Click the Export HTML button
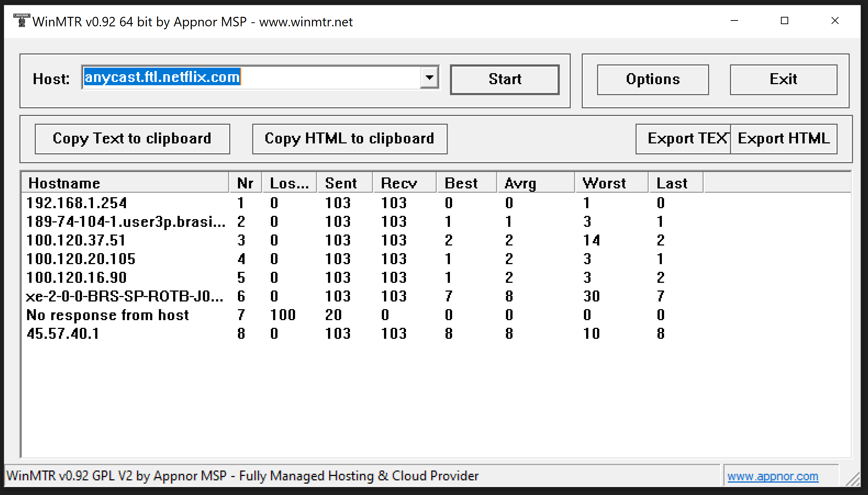Viewport: 868px width, 495px height. 783,139
